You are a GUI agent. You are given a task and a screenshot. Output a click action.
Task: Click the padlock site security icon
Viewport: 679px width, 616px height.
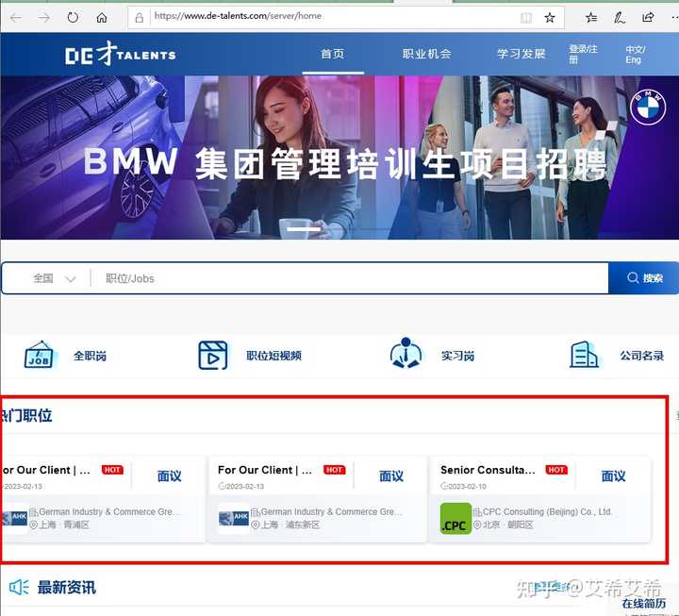pos(139,18)
